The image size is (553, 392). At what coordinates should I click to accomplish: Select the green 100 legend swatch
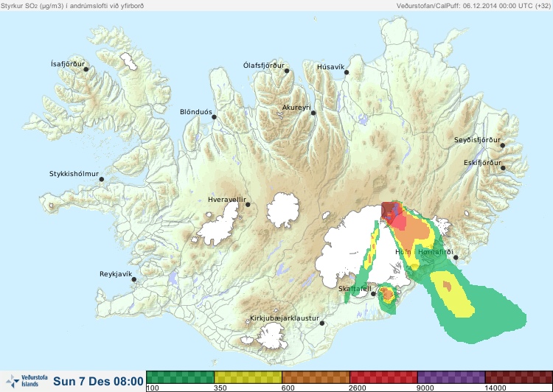(x=180, y=377)
